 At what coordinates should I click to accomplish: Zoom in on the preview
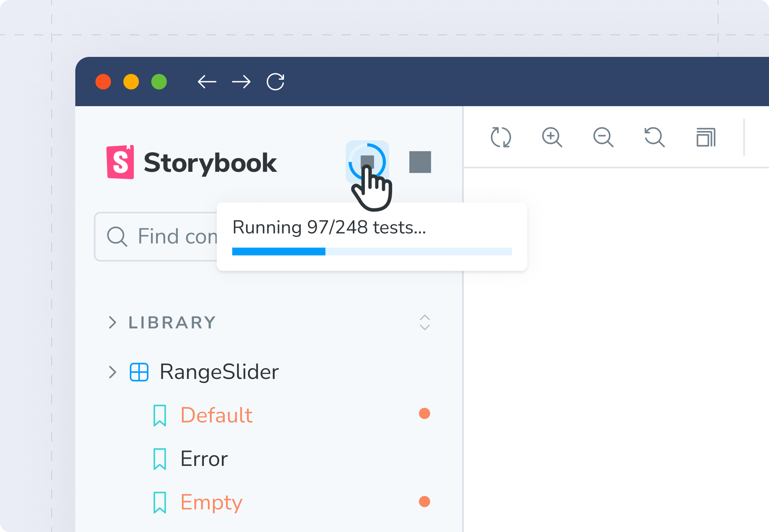click(x=552, y=137)
